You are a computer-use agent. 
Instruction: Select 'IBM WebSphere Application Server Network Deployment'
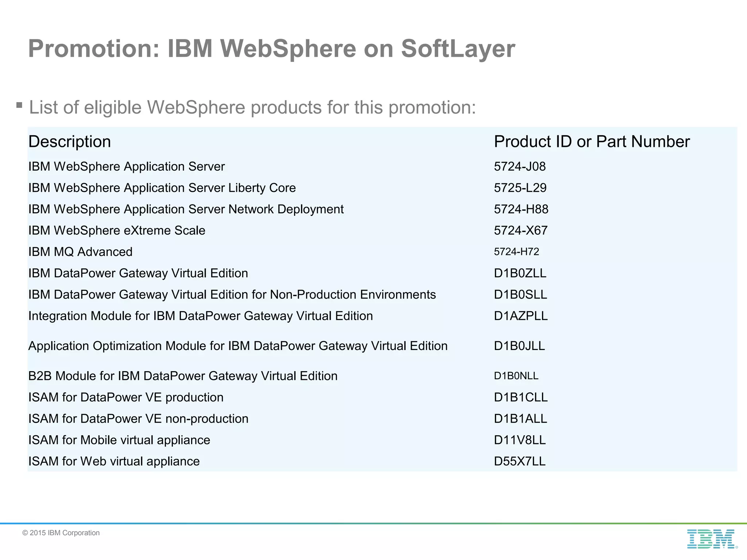point(186,209)
